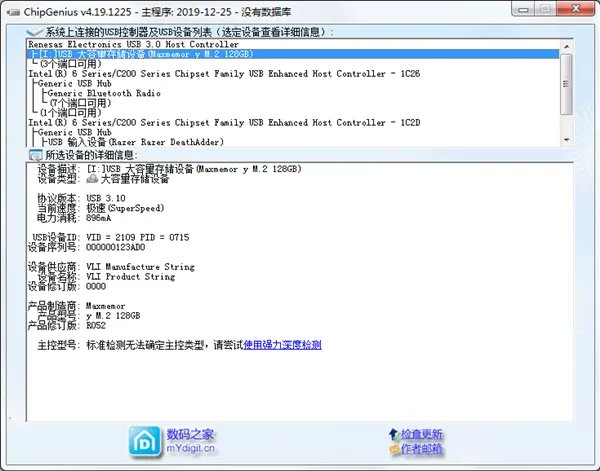Click the author email envelope icon
Image resolution: width=600 pixels, height=471 pixels.
(394, 448)
